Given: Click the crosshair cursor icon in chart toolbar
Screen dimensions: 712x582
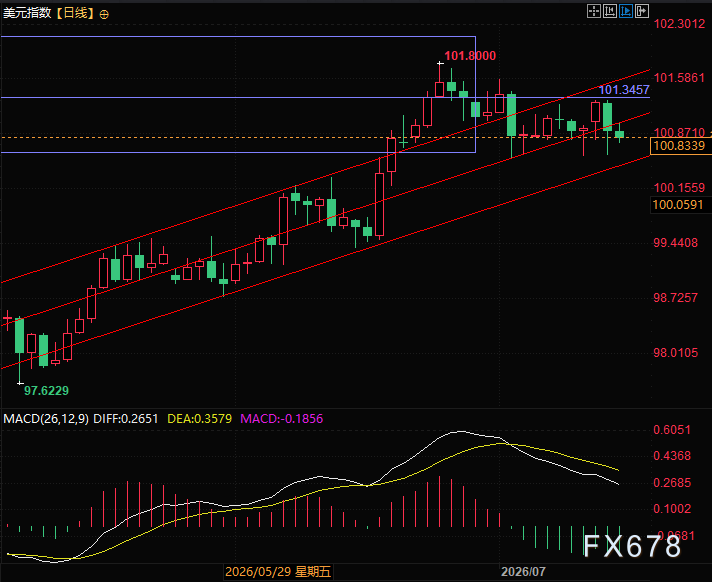Looking at the screenshot, I should tap(593, 11).
